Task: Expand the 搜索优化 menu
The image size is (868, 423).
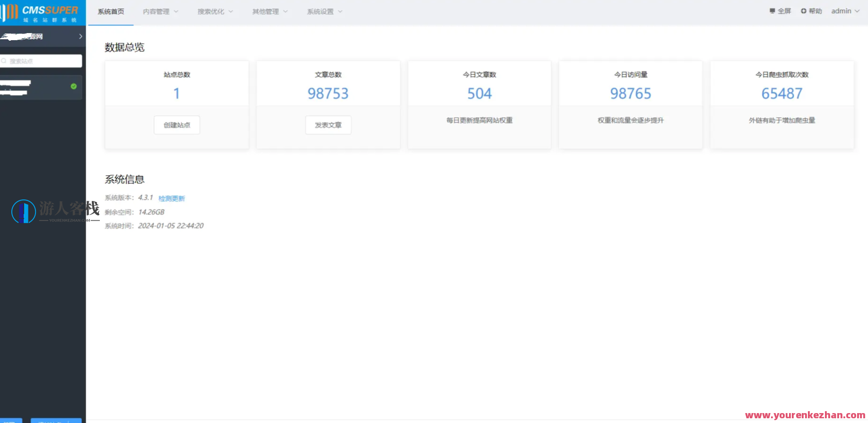Action: coord(215,11)
